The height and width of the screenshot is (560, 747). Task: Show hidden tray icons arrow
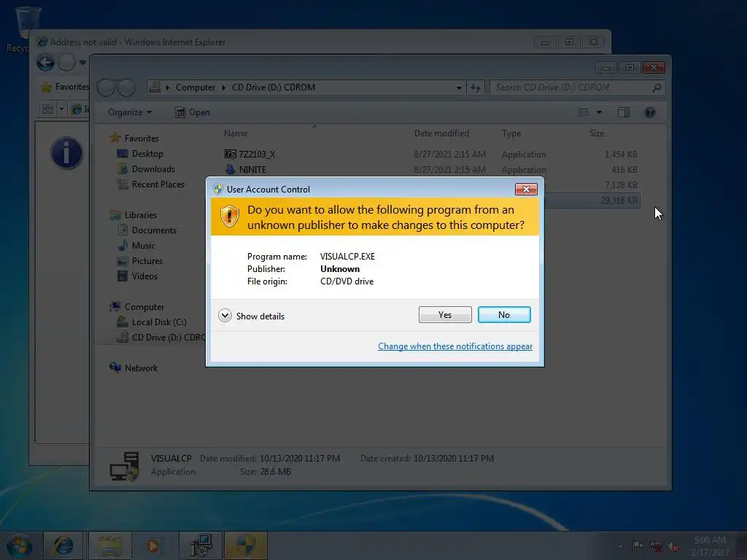pyautogui.click(x=620, y=546)
